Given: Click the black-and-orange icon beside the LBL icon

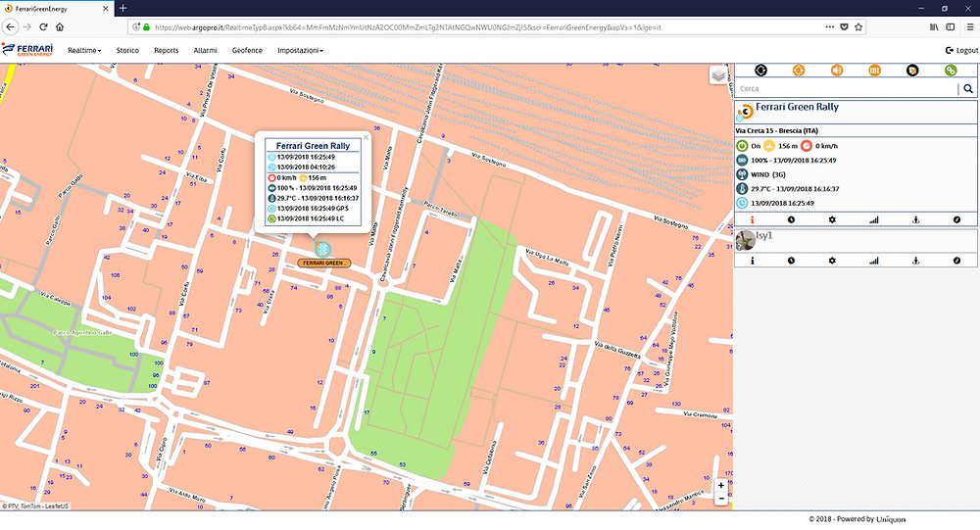Looking at the screenshot, I should coord(912,71).
